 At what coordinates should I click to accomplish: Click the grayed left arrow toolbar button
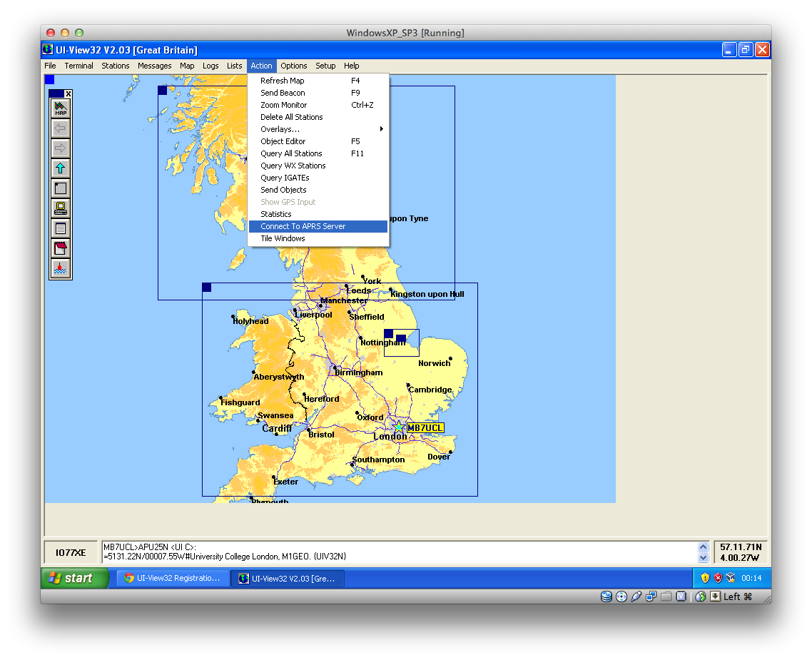pos(61,128)
